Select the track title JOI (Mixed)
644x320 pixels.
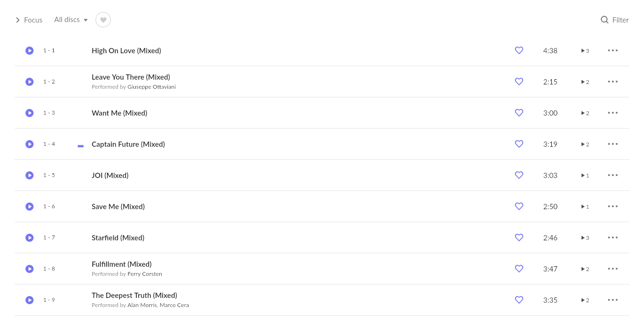pos(110,175)
